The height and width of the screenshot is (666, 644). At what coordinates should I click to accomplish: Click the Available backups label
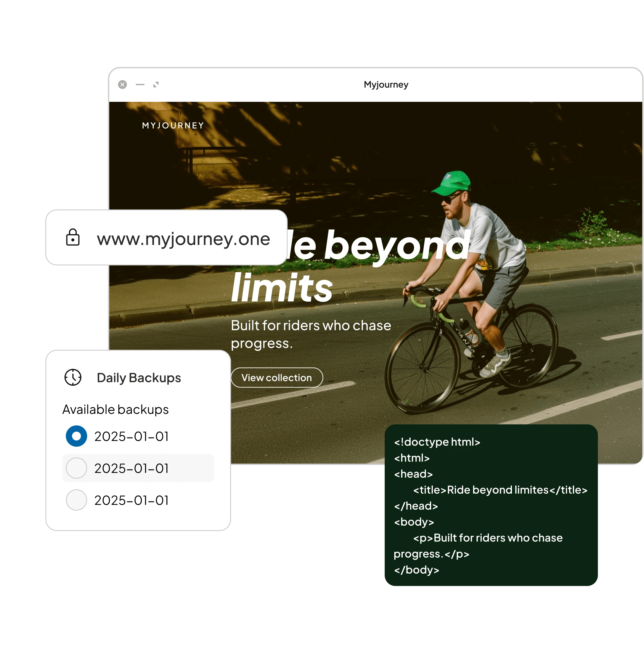[x=115, y=409]
